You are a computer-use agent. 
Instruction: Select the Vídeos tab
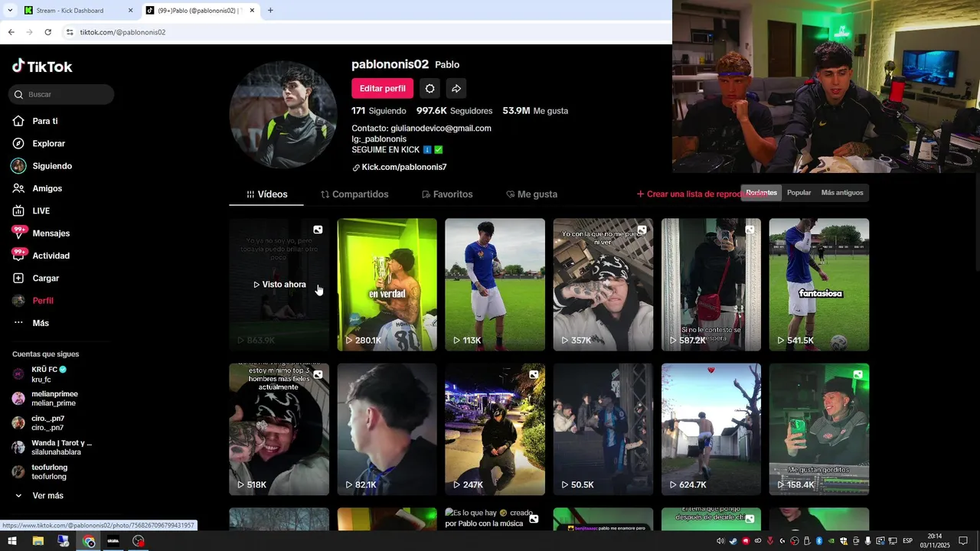[266, 194]
